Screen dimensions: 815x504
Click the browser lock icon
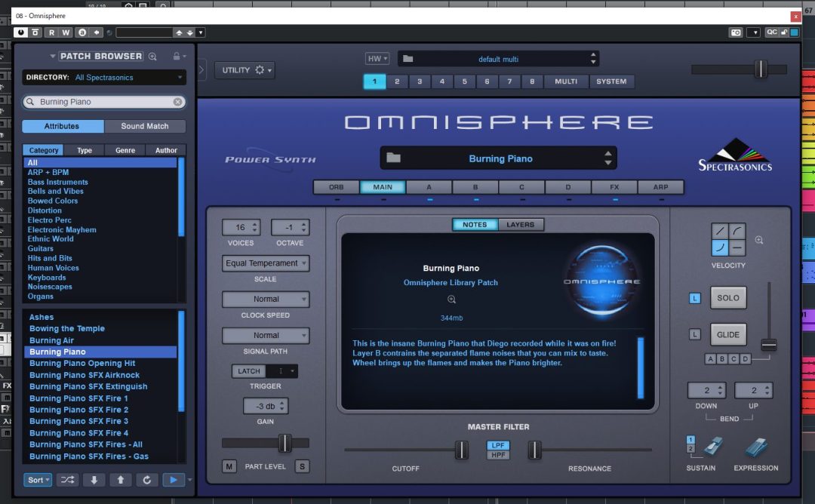point(176,56)
